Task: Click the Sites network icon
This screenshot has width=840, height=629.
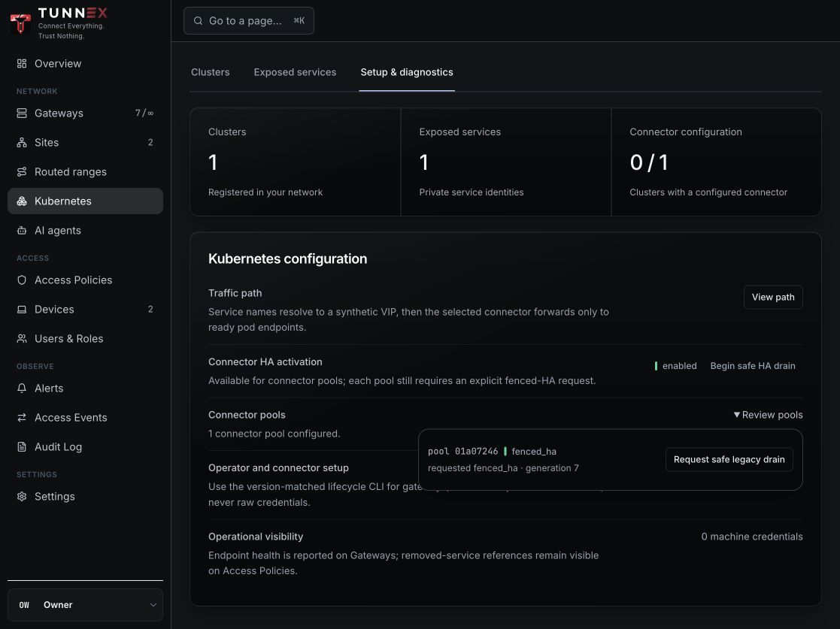Action: (x=21, y=142)
